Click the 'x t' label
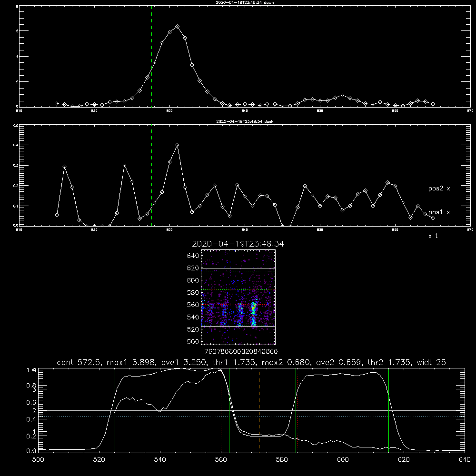Viewport: 476px width, 476px height. point(433,236)
